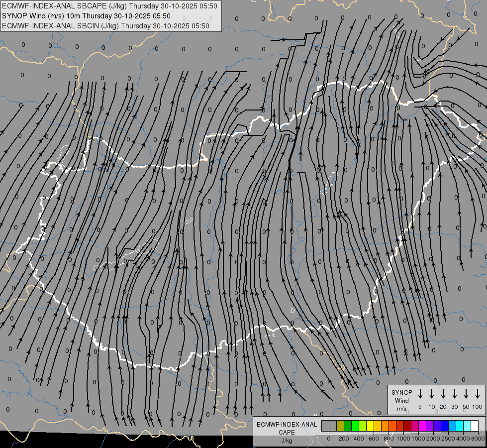Pick the violet purple CAPE swatch

[430, 426]
